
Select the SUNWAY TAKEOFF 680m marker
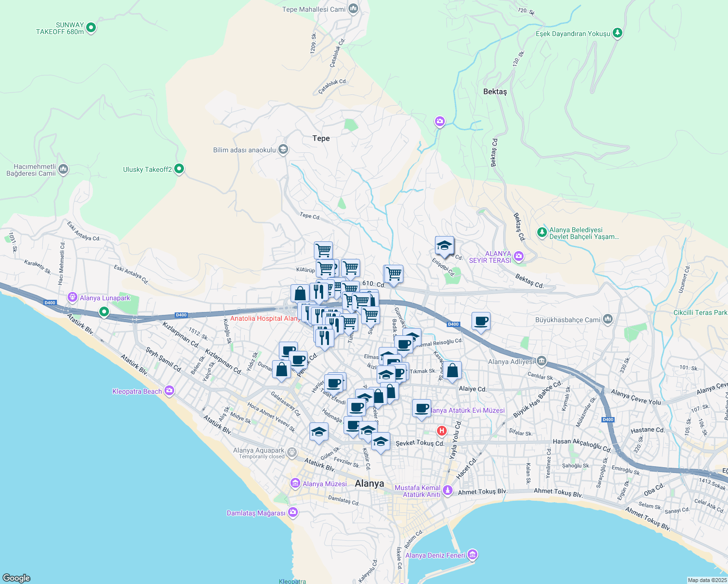(x=91, y=28)
